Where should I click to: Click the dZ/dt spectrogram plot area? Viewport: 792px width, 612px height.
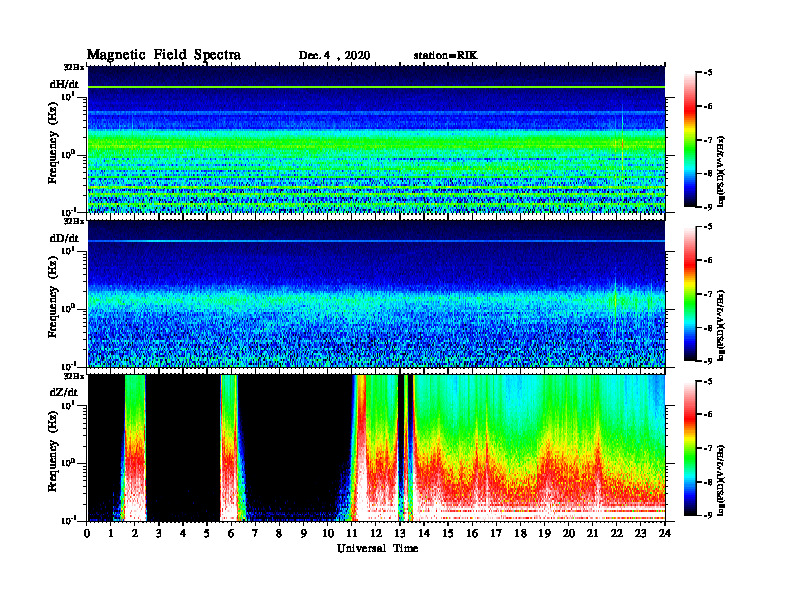pos(376,447)
